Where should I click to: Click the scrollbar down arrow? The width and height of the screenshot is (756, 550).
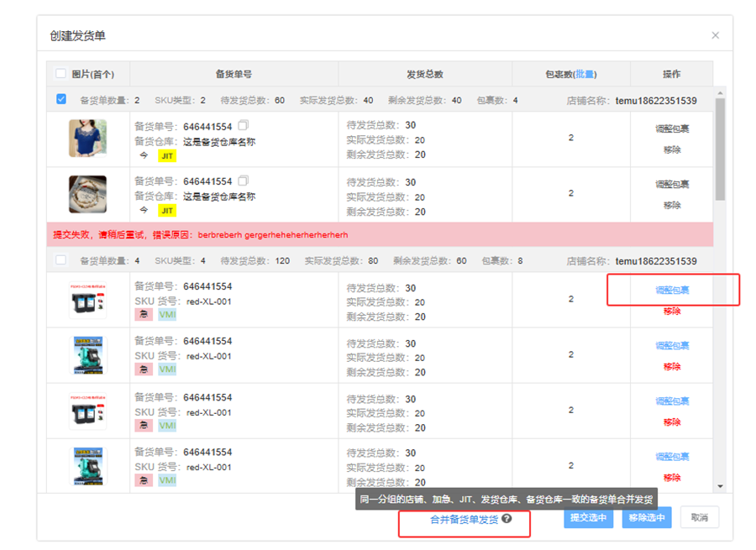721,486
